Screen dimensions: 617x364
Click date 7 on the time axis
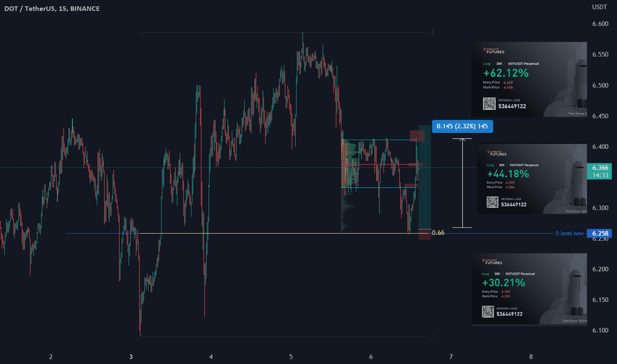click(451, 357)
